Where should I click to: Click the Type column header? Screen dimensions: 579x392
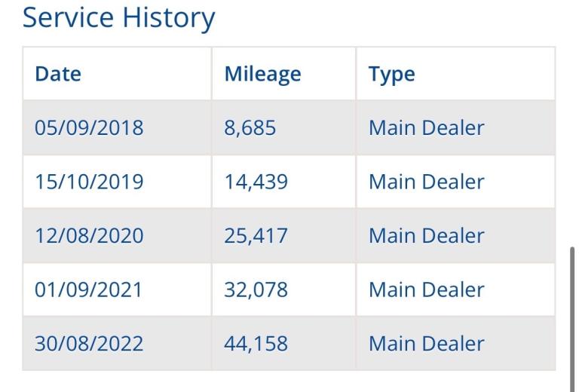(391, 74)
